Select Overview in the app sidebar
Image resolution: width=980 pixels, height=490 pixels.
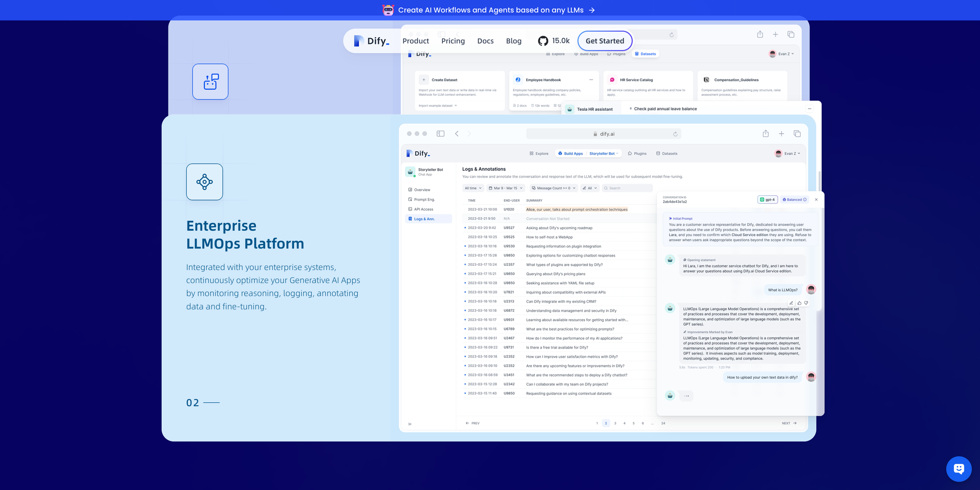[x=429, y=190]
